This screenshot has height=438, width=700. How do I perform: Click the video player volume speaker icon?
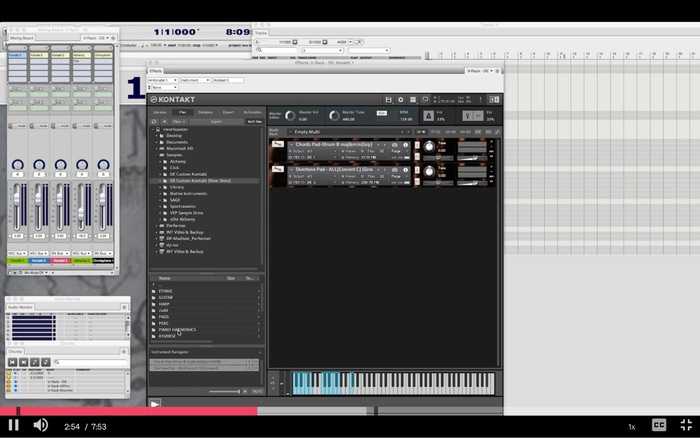tap(41, 425)
